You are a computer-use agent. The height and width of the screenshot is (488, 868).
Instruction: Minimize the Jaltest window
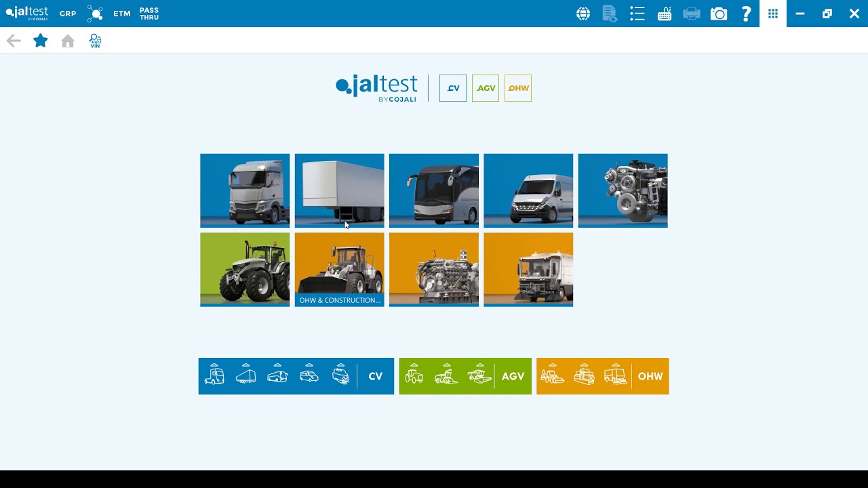click(800, 14)
